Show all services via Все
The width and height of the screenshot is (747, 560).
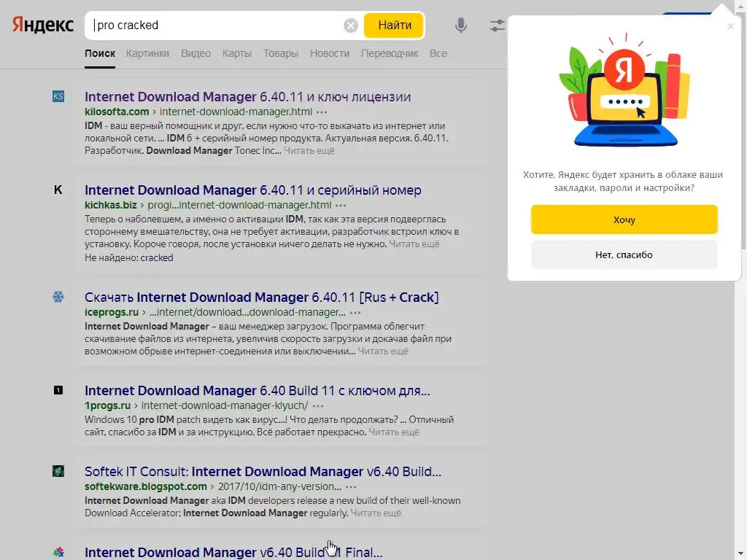(x=438, y=53)
